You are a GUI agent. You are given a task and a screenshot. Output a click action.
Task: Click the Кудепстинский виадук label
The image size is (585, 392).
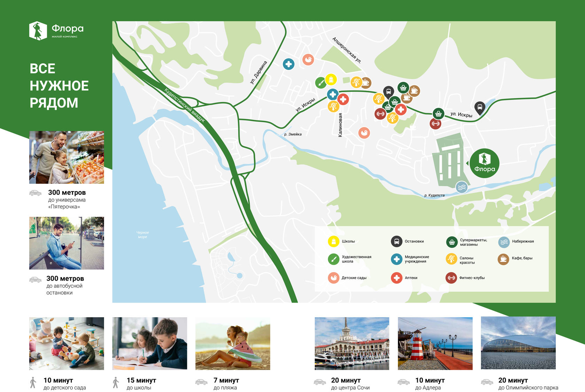click(185, 105)
